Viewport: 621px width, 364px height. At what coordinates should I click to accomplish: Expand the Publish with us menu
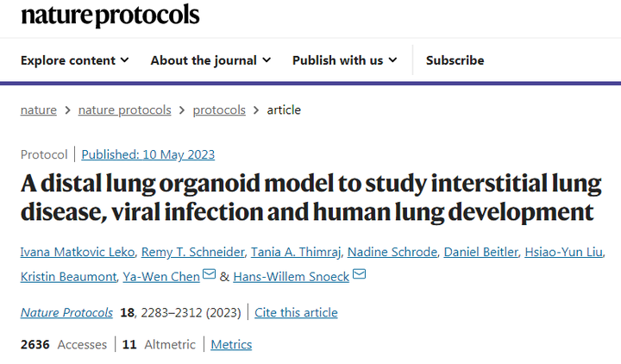(344, 60)
